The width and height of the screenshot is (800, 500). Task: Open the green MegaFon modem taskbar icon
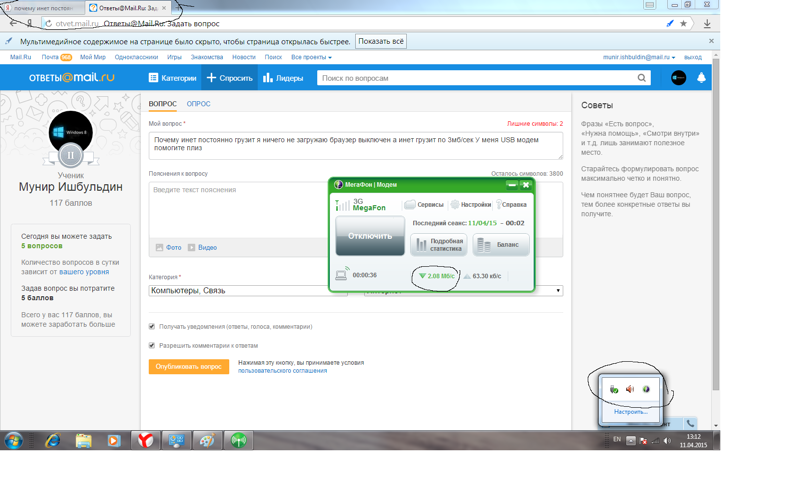click(x=238, y=440)
